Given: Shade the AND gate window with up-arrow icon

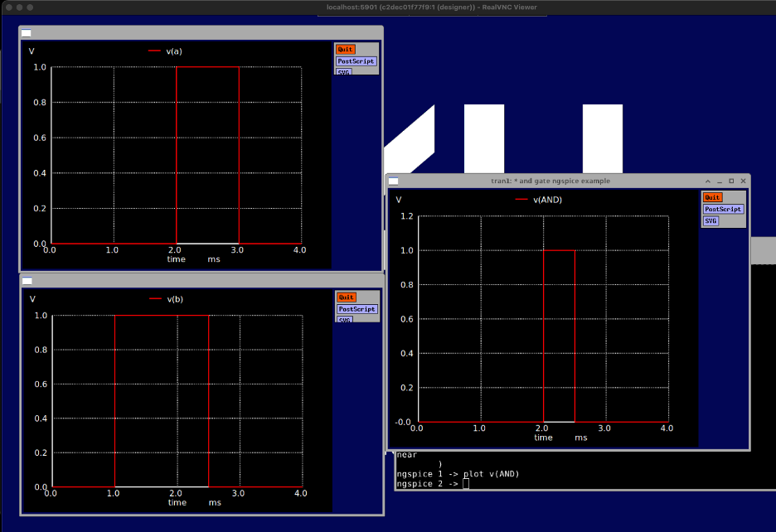Looking at the screenshot, I should click(708, 181).
